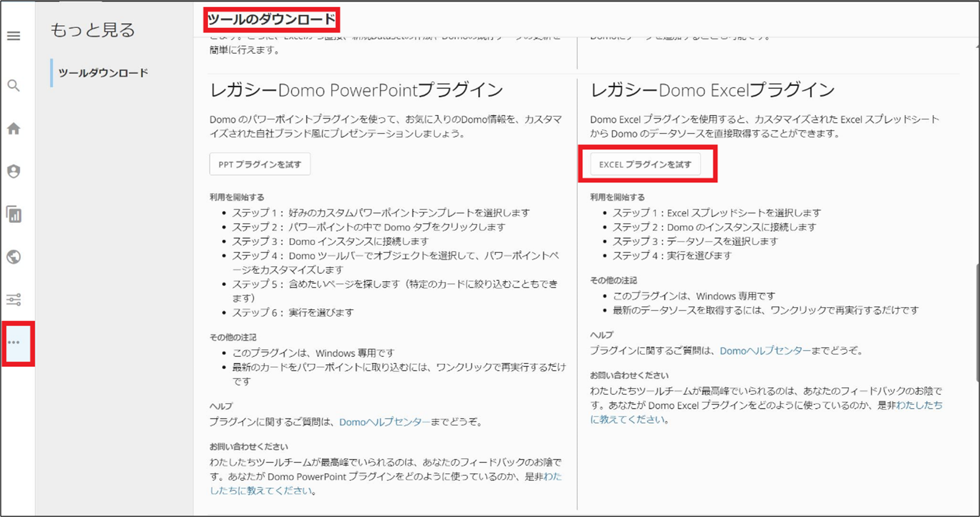This screenshot has height=517, width=980.
Task: Click PowerPoint step 4 Domo ツールバー text
Action: tap(396, 263)
